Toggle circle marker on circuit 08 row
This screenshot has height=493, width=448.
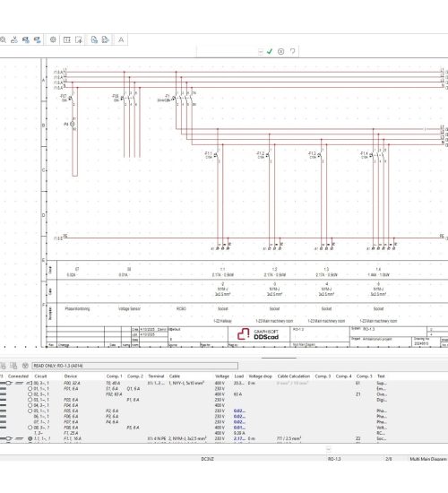point(30,428)
